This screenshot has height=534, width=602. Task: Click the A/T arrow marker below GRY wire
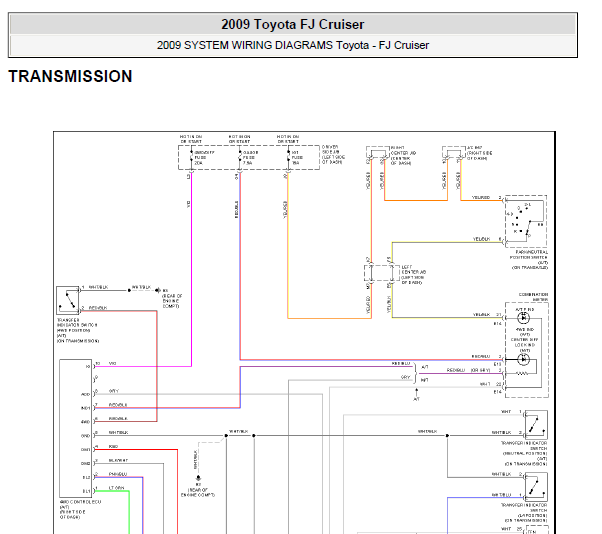pyautogui.click(x=417, y=394)
